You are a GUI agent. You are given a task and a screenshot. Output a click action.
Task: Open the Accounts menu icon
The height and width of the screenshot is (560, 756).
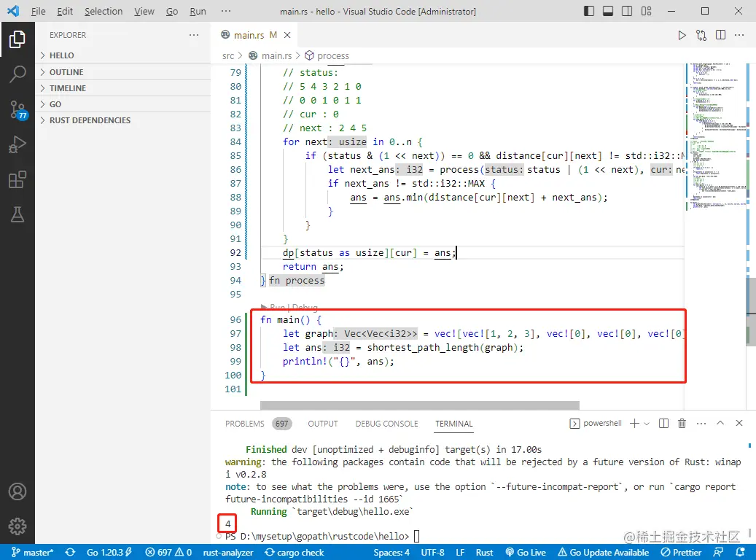point(17,491)
